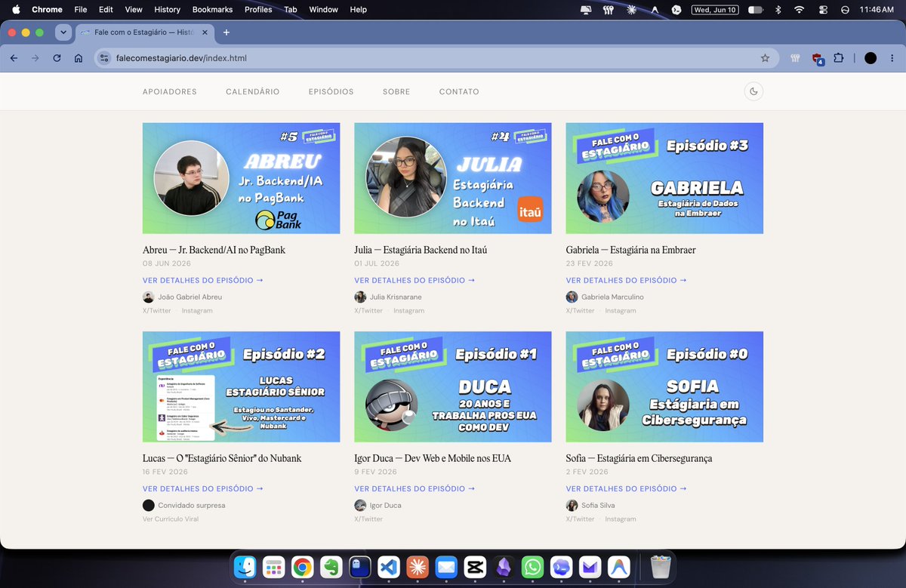
Task: Open the Duca Episódio #1 thumbnail
Action: tap(453, 386)
